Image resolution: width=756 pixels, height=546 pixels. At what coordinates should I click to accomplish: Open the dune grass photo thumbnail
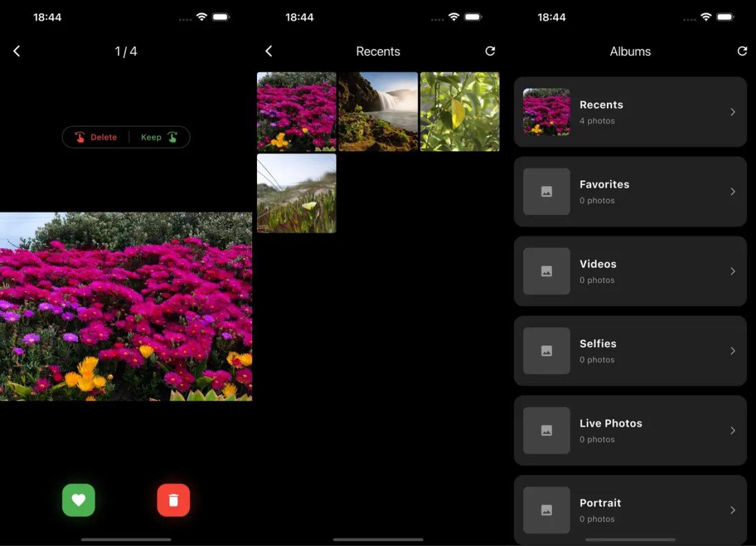pos(296,193)
